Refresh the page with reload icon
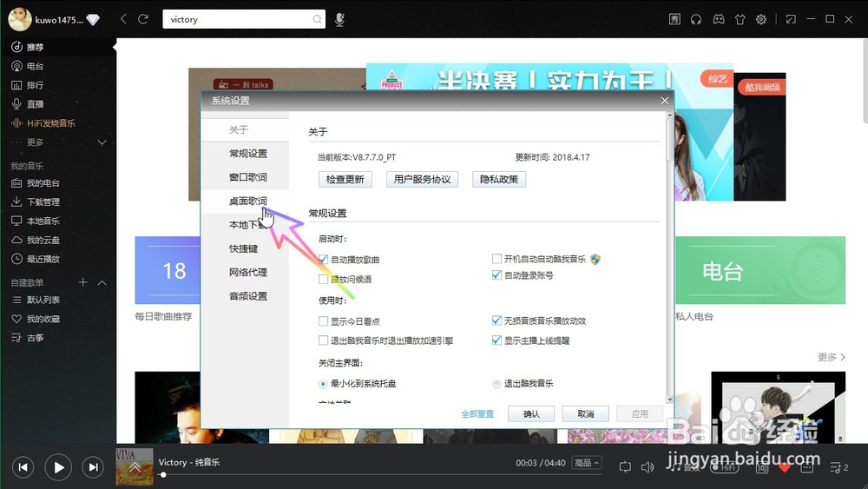Screen dimensions: 868x489 tap(143, 19)
